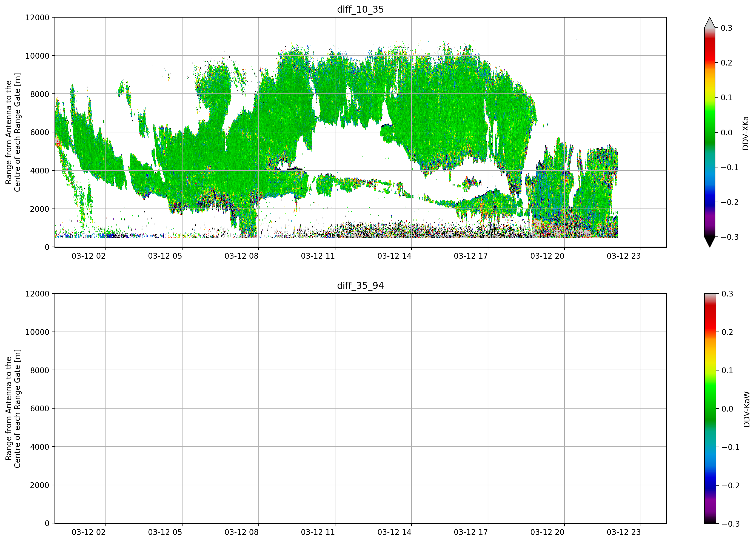Click the '03-12 08' x-tick under diff_10_35
This screenshot has height=542, width=756.
[x=241, y=256]
